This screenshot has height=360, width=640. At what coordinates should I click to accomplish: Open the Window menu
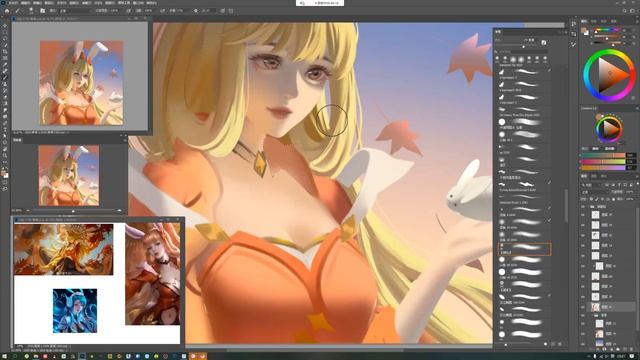139,3
